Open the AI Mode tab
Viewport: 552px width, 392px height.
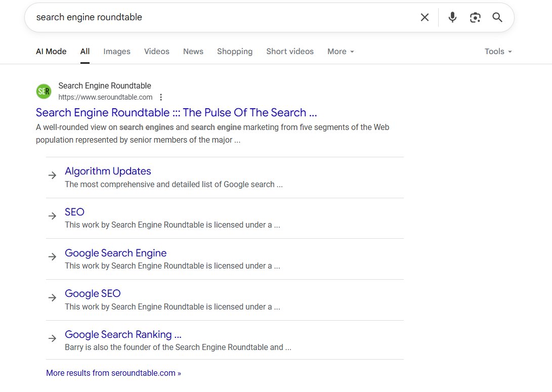[51, 51]
